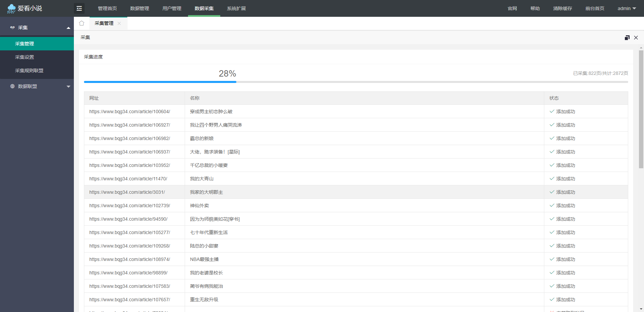Image resolution: width=644 pixels, height=312 pixels.
Task: Click the checkmark icon in NBA最强主播 row
Action: point(552,259)
